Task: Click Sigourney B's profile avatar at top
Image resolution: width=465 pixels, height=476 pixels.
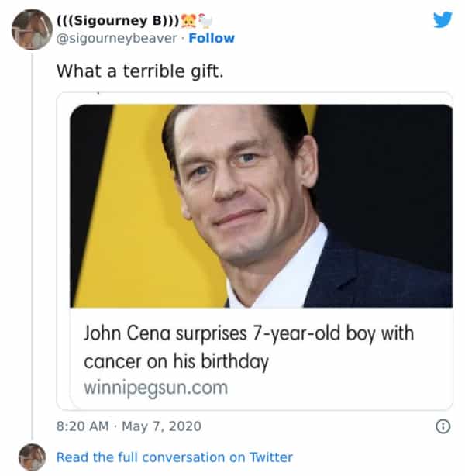Action: point(33,29)
